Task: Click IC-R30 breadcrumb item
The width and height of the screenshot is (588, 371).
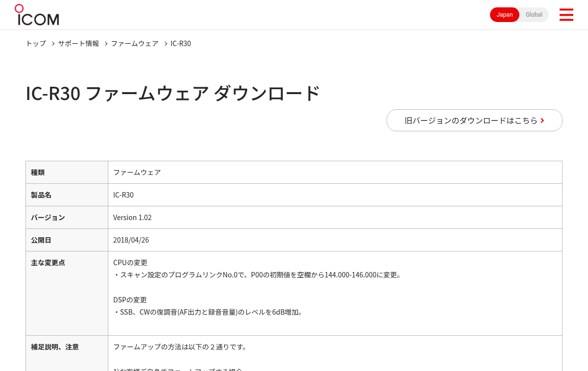Action: click(x=181, y=43)
